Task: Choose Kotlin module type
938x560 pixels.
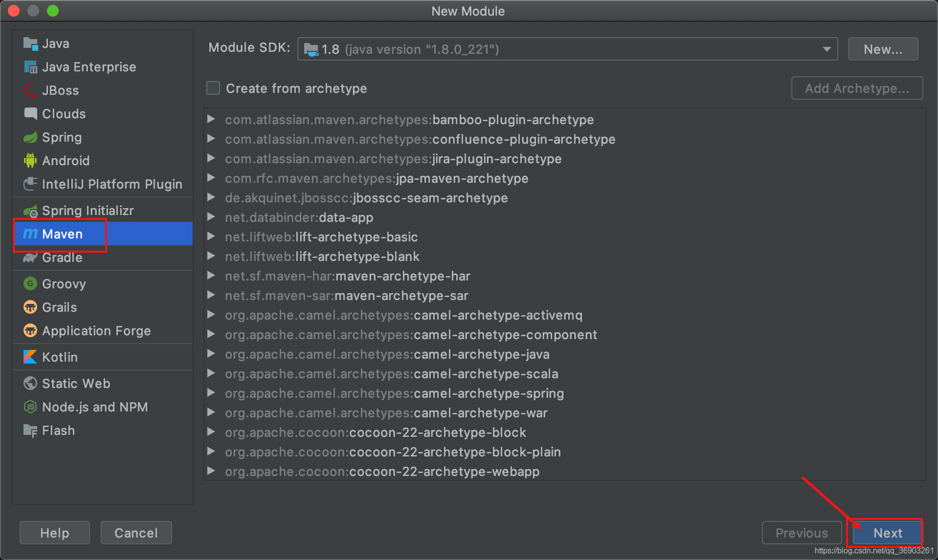Action: [x=103, y=357]
